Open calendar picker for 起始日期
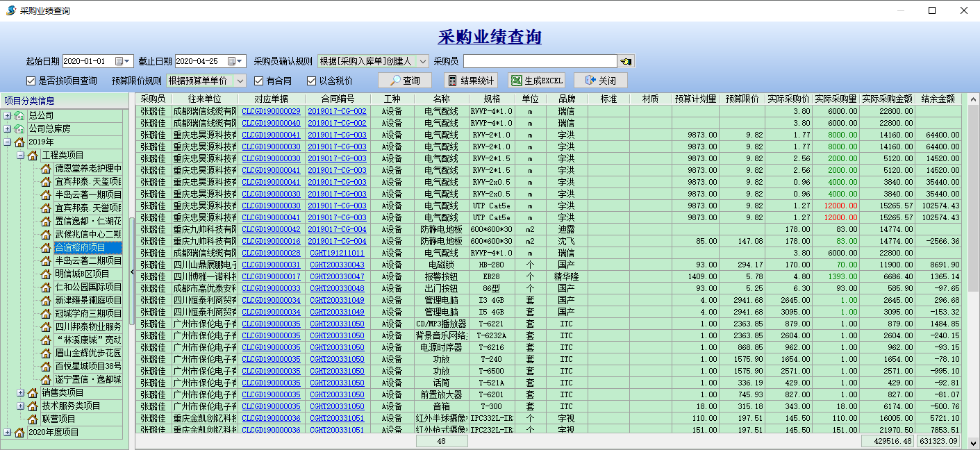The width and height of the screenshot is (980, 450). (x=123, y=61)
